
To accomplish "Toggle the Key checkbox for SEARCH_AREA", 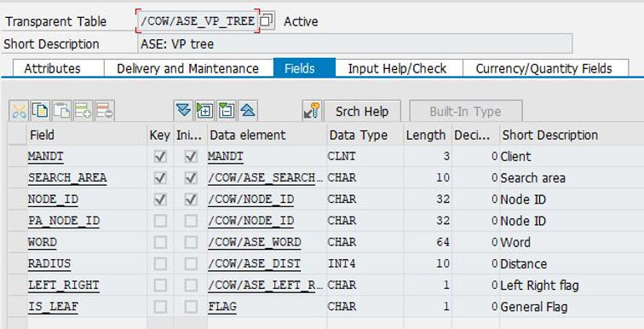I will 160,178.
